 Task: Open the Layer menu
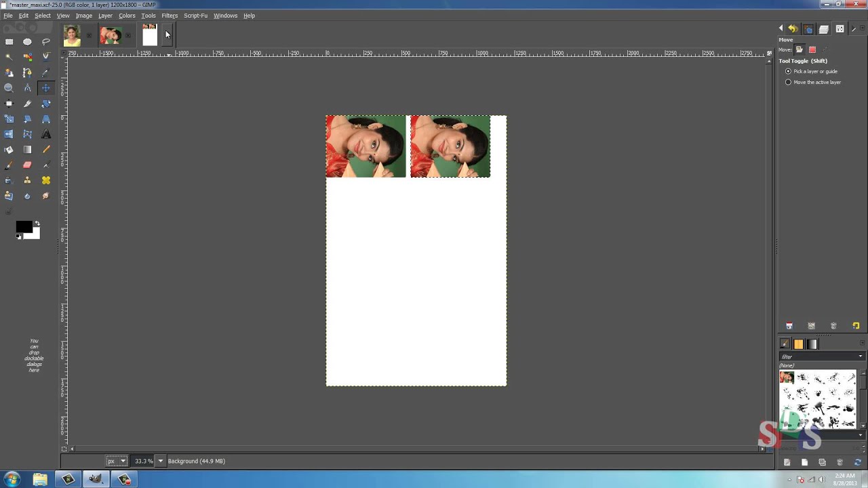pos(105,16)
